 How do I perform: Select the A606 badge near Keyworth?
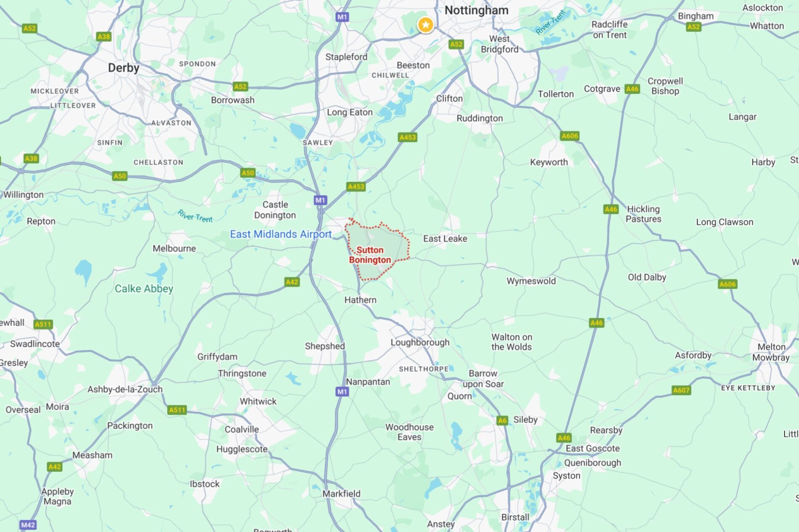tap(570, 136)
